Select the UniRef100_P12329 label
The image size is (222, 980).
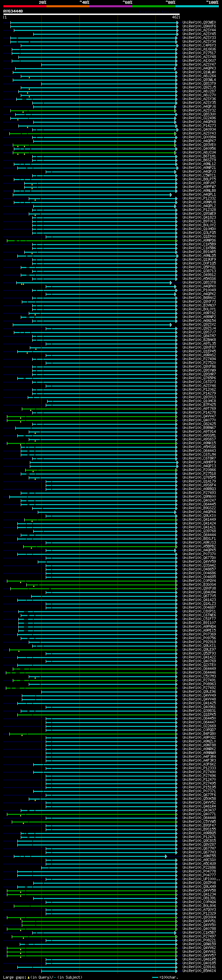click(x=199, y=913)
